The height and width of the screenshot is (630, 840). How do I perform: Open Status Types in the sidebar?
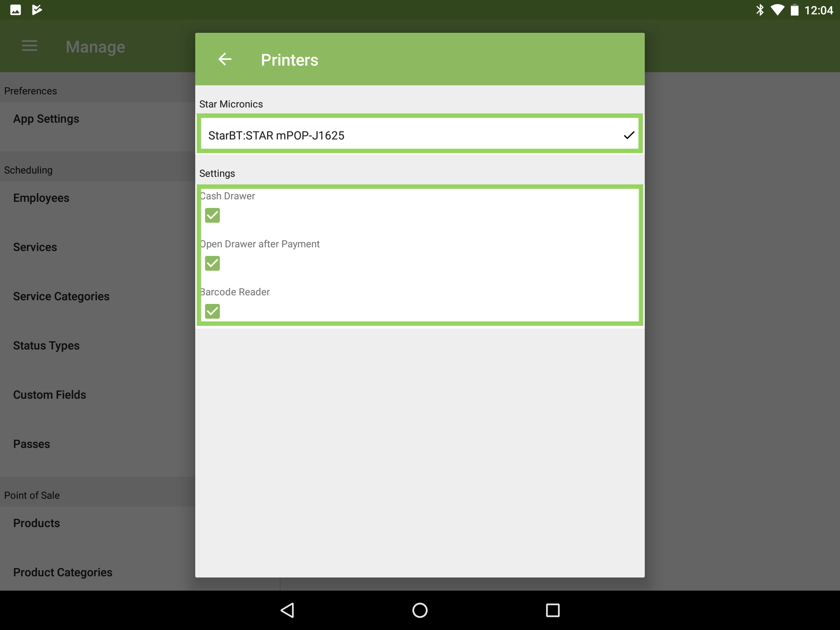point(46,346)
